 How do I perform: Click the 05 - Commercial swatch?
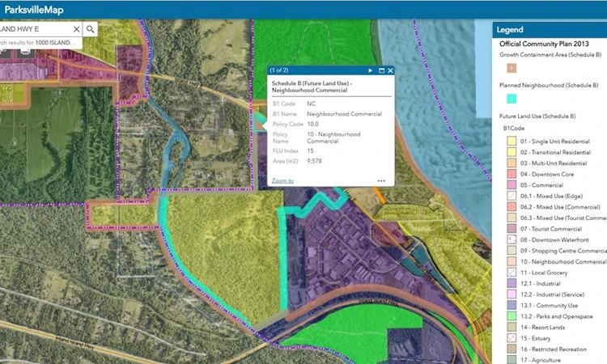511,185
